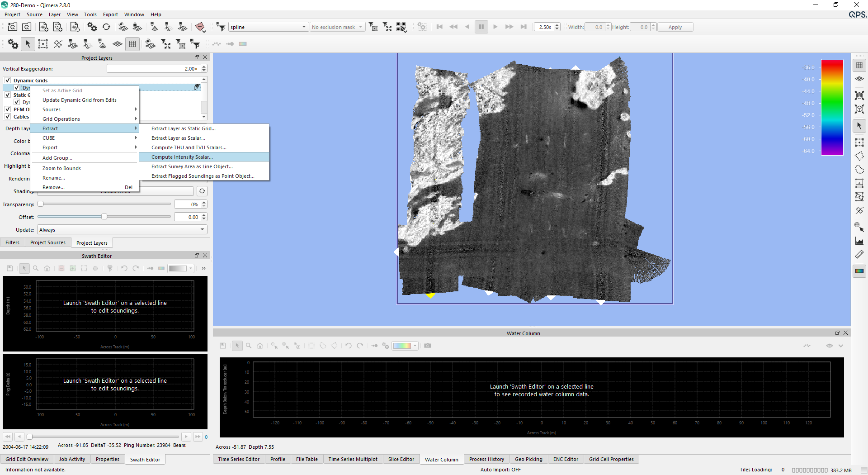Select Extract Layer as Static Grid
The height and width of the screenshot is (475, 868).
[x=183, y=128]
